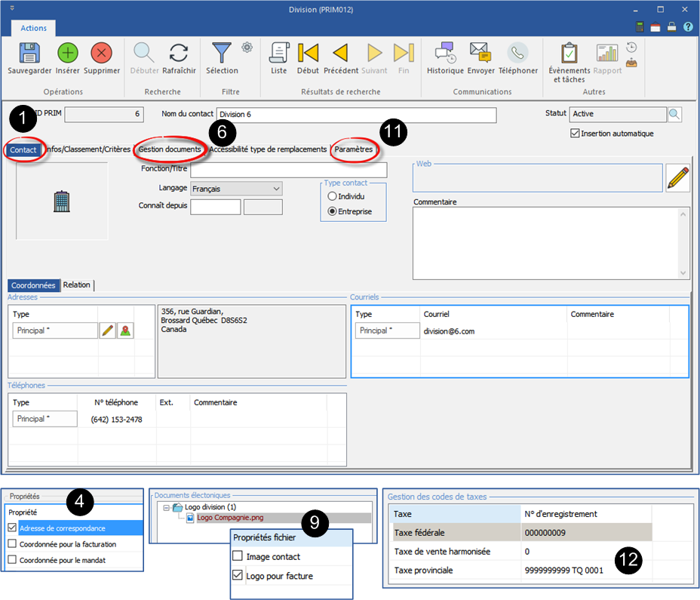The height and width of the screenshot is (600, 700).
Task: Open courriel Type Principal dropdown
Action: [x=387, y=331]
